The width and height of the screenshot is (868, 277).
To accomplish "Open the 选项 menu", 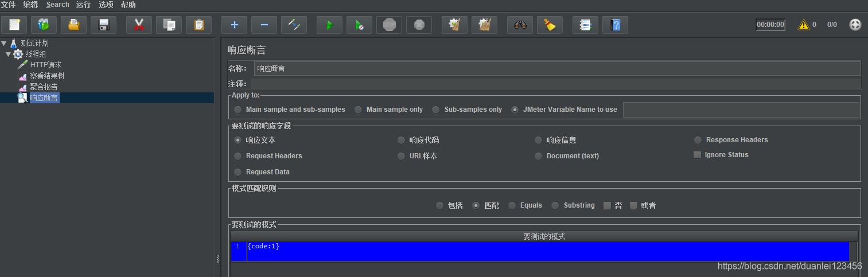I will pyautogui.click(x=106, y=5).
